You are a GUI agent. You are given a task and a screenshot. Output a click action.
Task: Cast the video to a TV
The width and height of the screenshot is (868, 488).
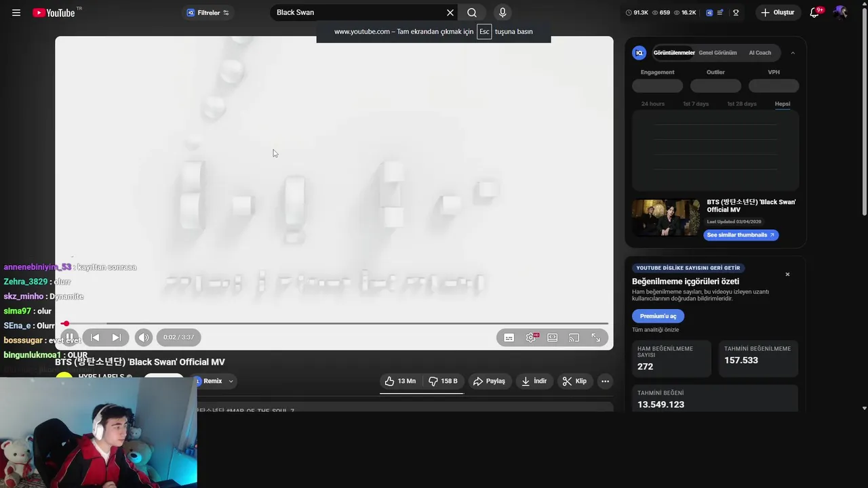coord(574,338)
